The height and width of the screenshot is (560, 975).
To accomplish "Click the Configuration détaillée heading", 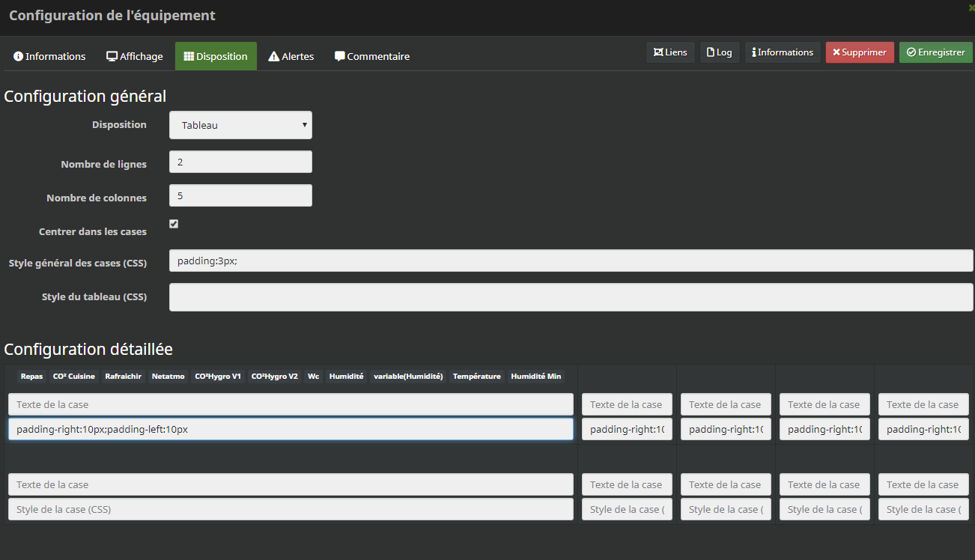I will pyautogui.click(x=88, y=349).
